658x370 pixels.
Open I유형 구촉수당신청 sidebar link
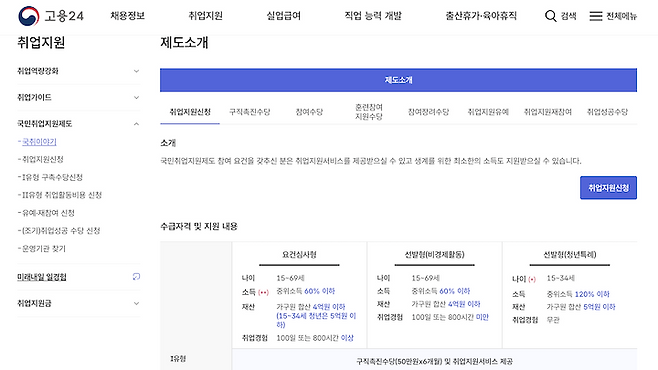pyautogui.click(x=52, y=177)
